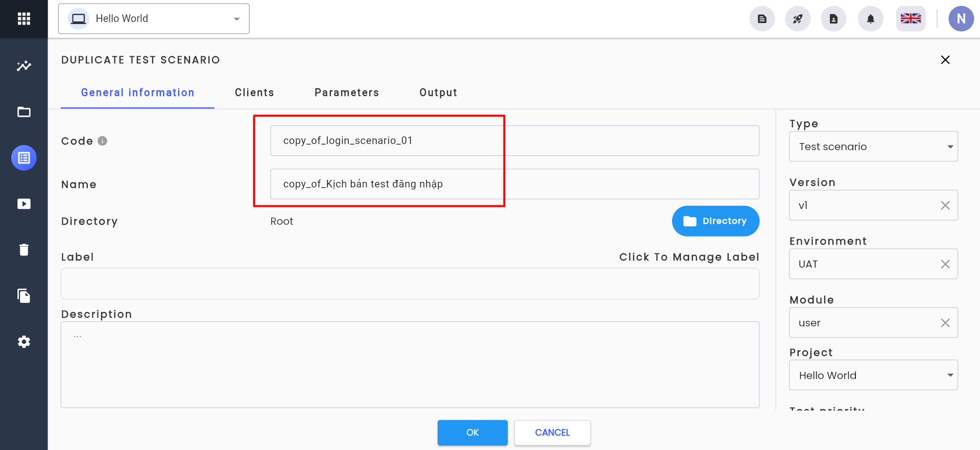The height and width of the screenshot is (450, 980).
Task: Open the folder icon in the sidebar
Action: tap(24, 112)
